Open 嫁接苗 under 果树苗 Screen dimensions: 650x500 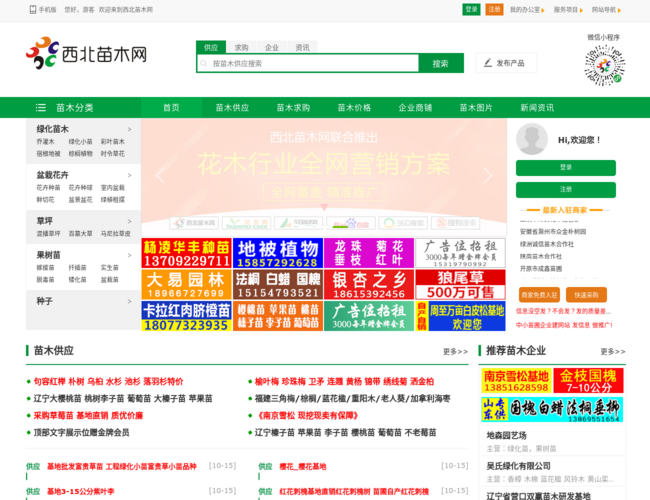(45, 267)
